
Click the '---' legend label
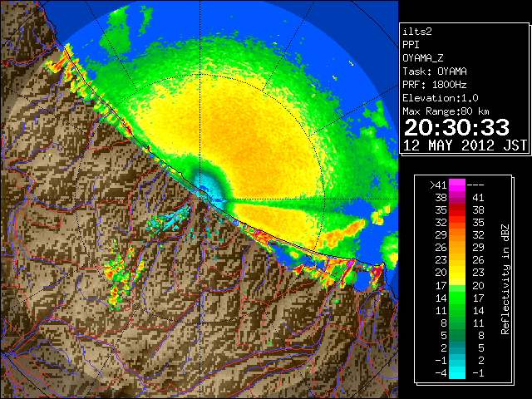pos(475,185)
